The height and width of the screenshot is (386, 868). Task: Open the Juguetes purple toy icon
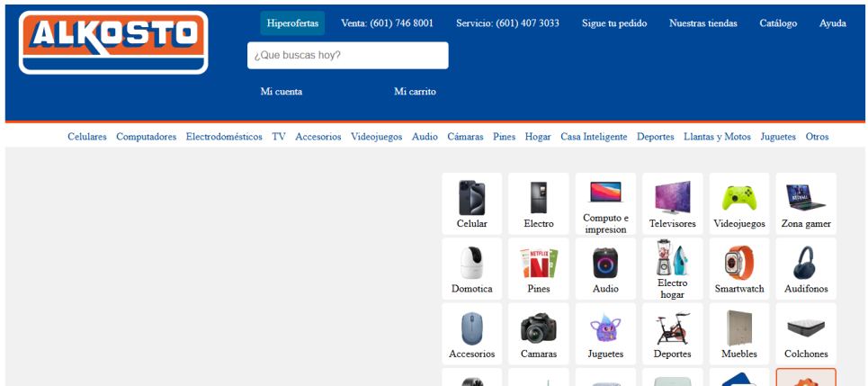605,328
